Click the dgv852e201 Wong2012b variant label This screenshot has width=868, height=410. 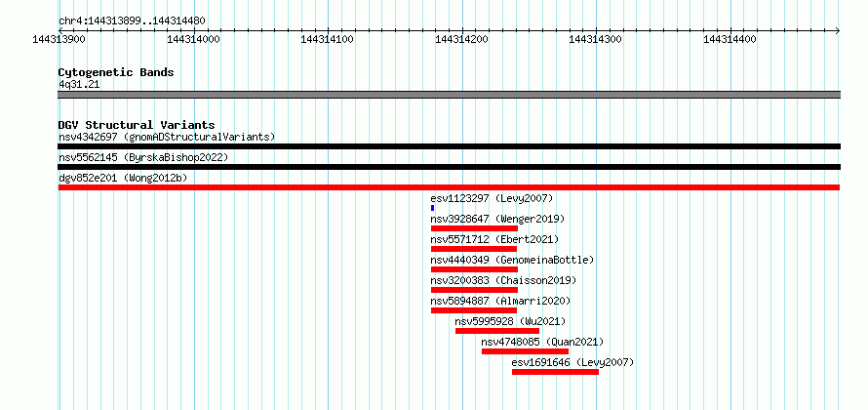tap(123, 178)
